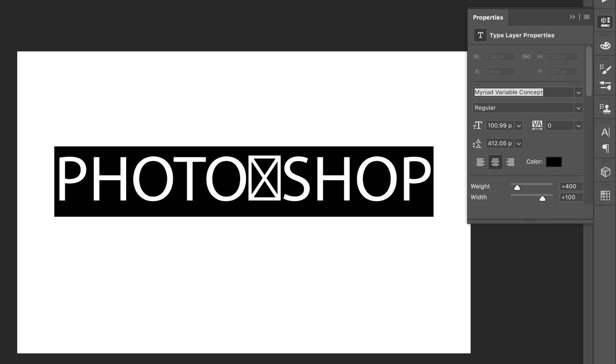The image size is (616, 364).
Task: Click the link width and height icon
Action: click(x=526, y=57)
